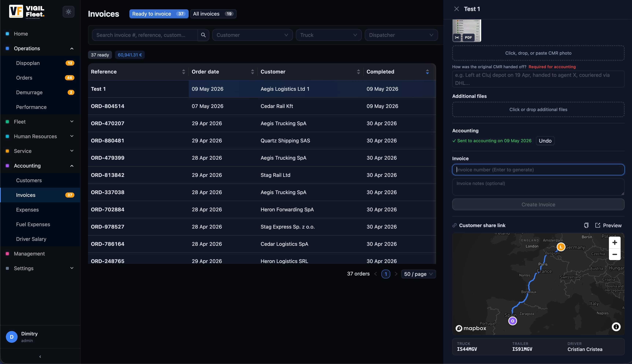The image size is (632, 364).
Task: Click the scissors crop icon on CMR thumbnail
Action: [457, 38]
